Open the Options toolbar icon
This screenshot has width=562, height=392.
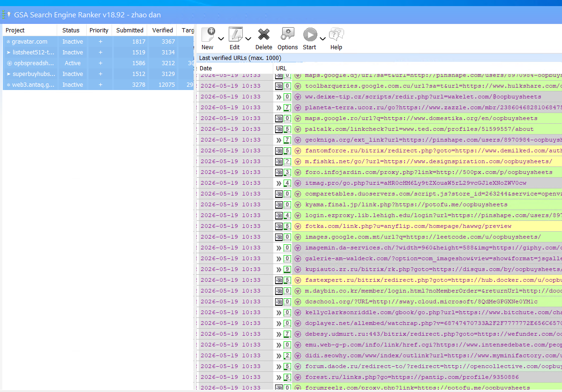click(x=287, y=35)
